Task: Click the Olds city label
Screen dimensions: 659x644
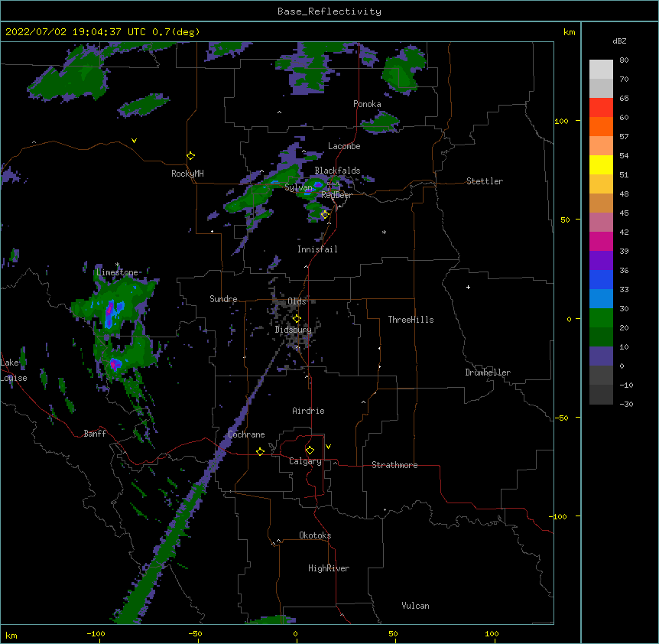Action: coord(297,301)
